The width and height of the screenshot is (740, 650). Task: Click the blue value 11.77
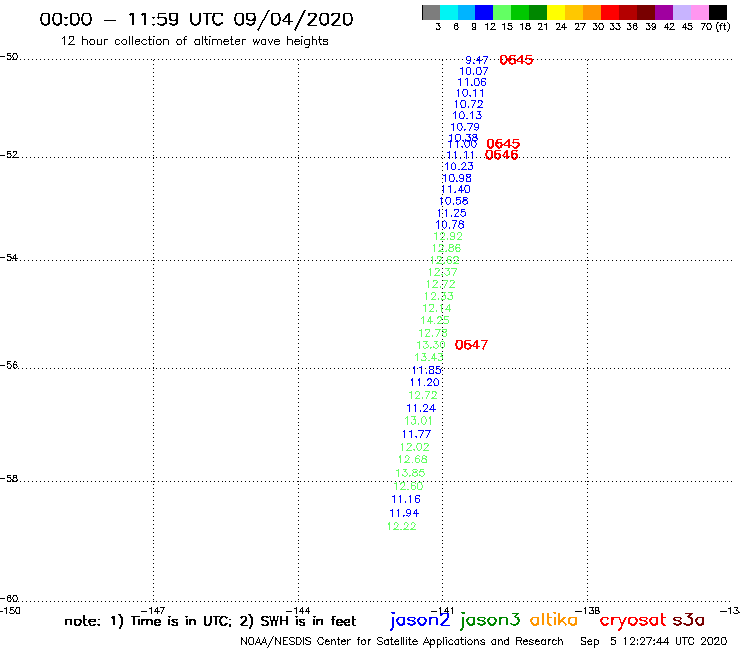click(x=416, y=434)
